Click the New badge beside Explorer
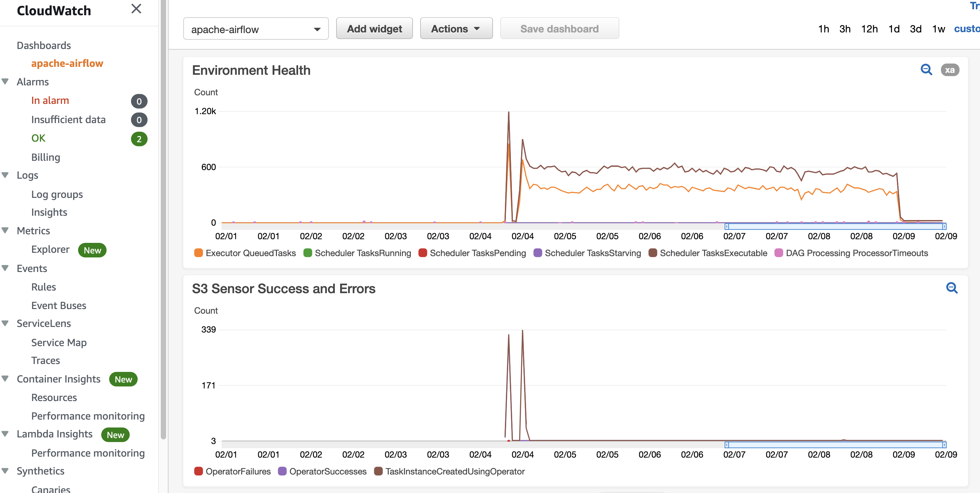Viewport: 980px width, 493px height. [92, 250]
